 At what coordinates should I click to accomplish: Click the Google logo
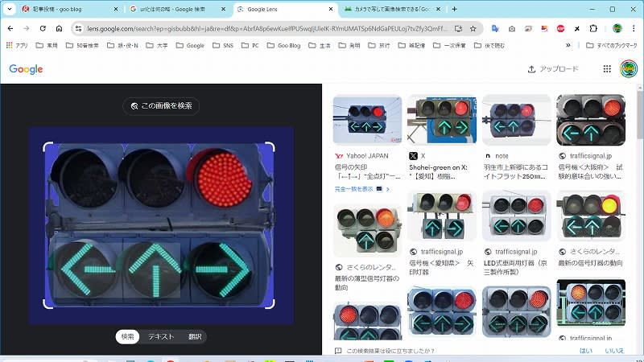26,69
